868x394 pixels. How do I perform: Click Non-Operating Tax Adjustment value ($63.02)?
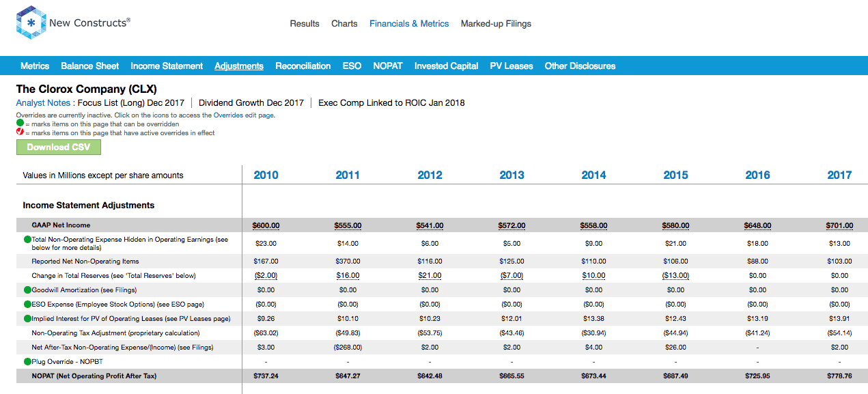(266, 333)
